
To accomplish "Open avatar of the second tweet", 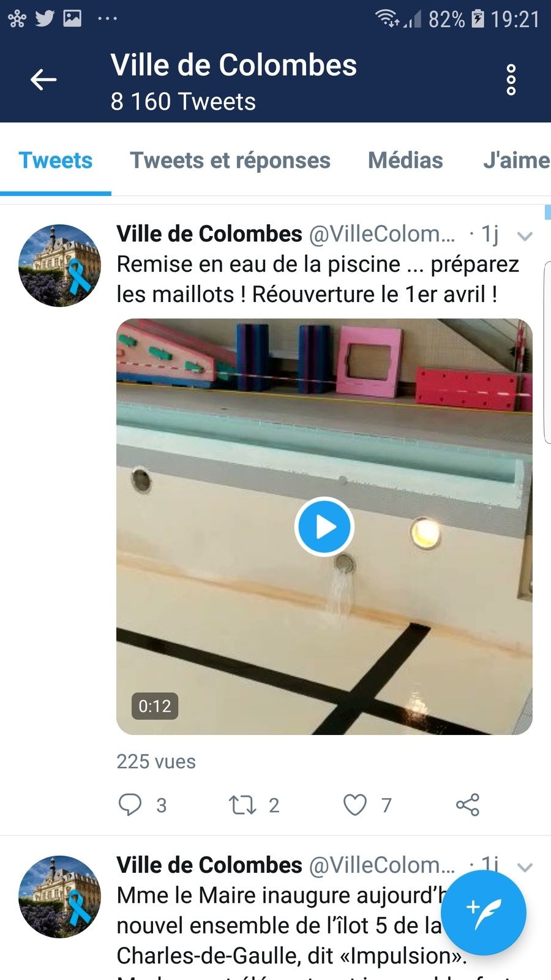I will tap(59, 896).
